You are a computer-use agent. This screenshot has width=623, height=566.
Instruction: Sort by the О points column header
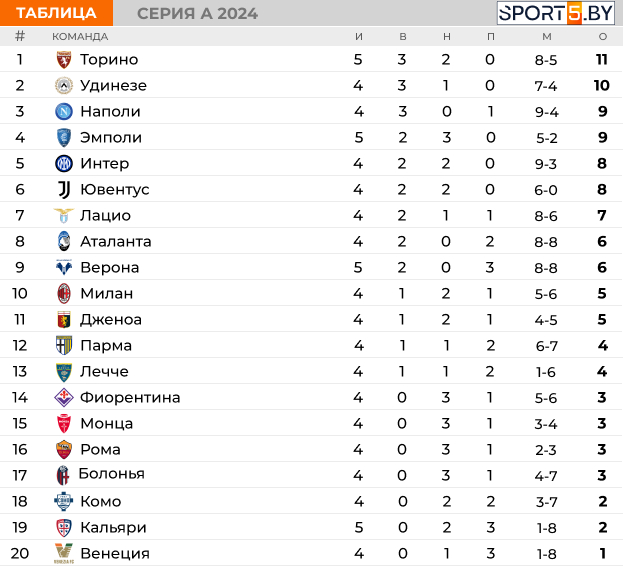(x=603, y=37)
